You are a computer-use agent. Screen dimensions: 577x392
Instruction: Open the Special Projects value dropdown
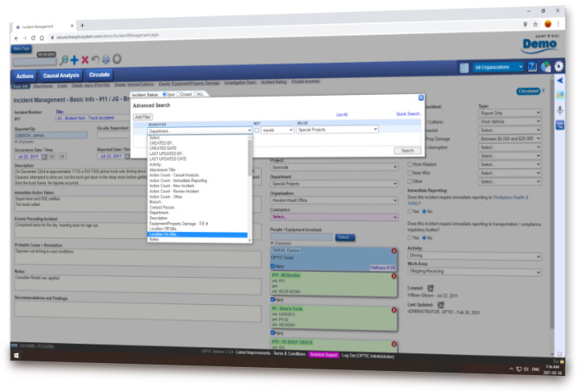click(337, 130)
